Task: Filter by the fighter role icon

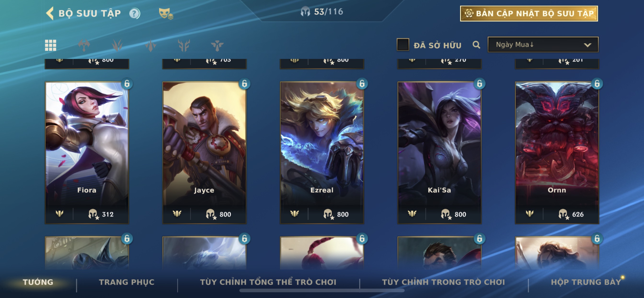Action: (84, 45)
